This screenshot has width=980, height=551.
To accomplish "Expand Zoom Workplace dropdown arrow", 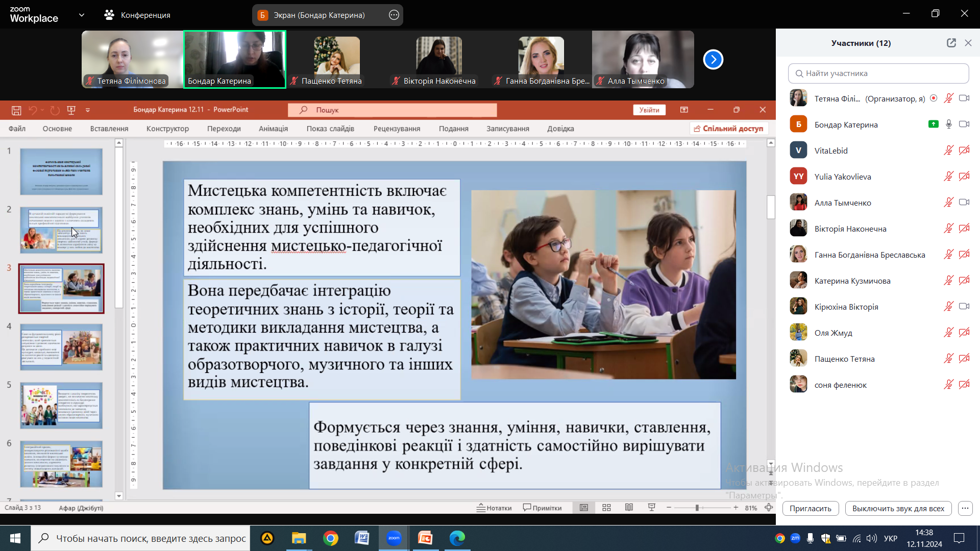I will coord(82,15).
